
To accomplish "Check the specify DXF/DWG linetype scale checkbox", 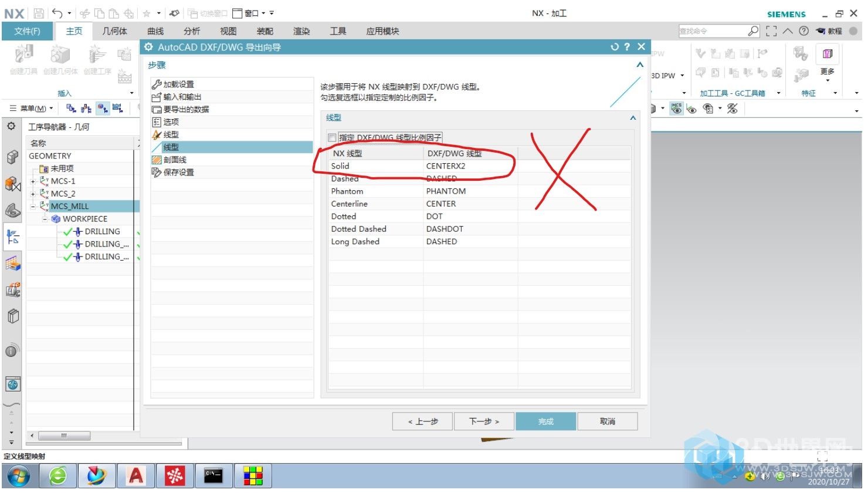I will 332,138.
